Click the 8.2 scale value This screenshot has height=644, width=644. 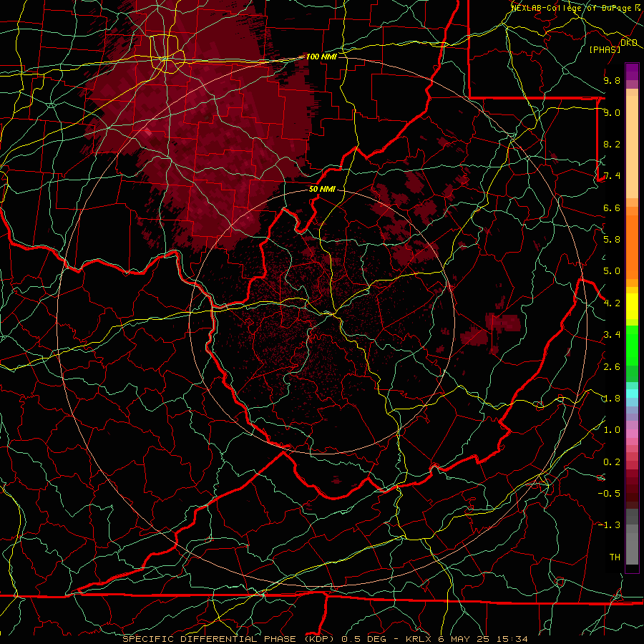point(612,144)
